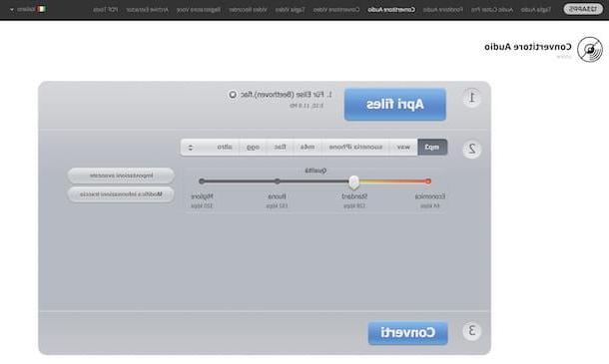Image resolution: width=609 pixels, height=364 pixels.
Task: Open Archive Extractor in navigation
Action: point(148,9)
